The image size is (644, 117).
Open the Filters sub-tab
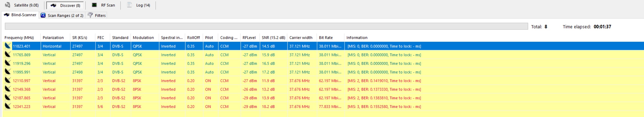tap(97, 15)
